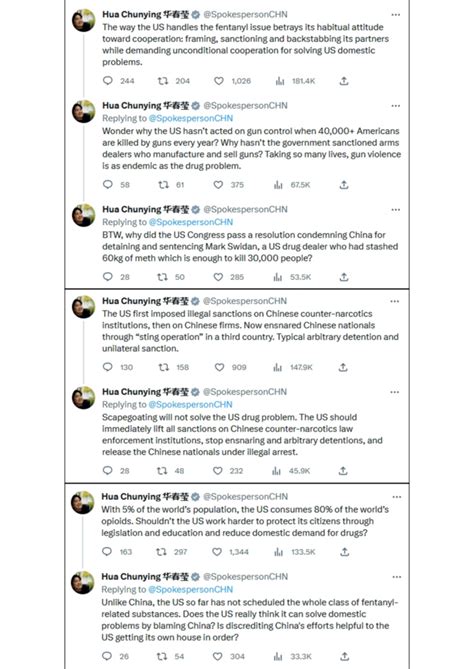
Task: Retweet the fentanyl issue tweet with 204 retweets
Action: click(163, 81)
